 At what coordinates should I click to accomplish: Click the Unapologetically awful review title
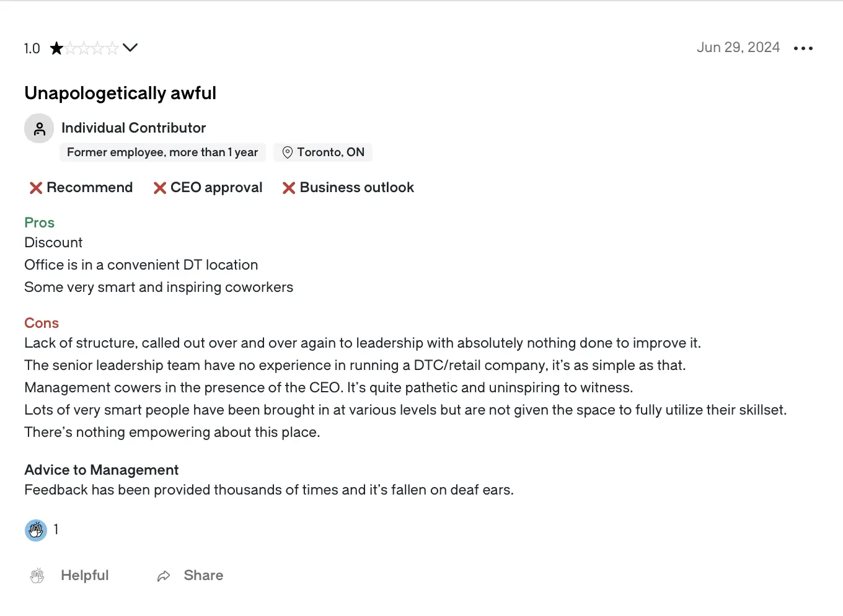[120, 93]
